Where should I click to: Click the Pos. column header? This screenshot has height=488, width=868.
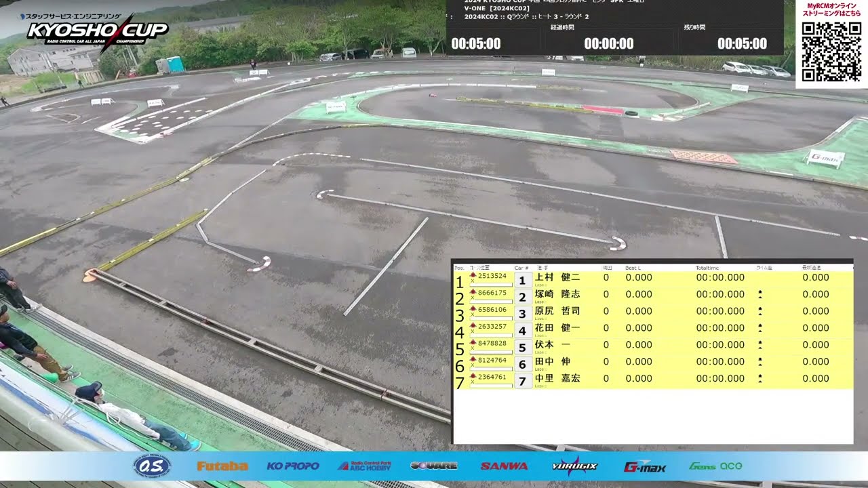point(459,268)
